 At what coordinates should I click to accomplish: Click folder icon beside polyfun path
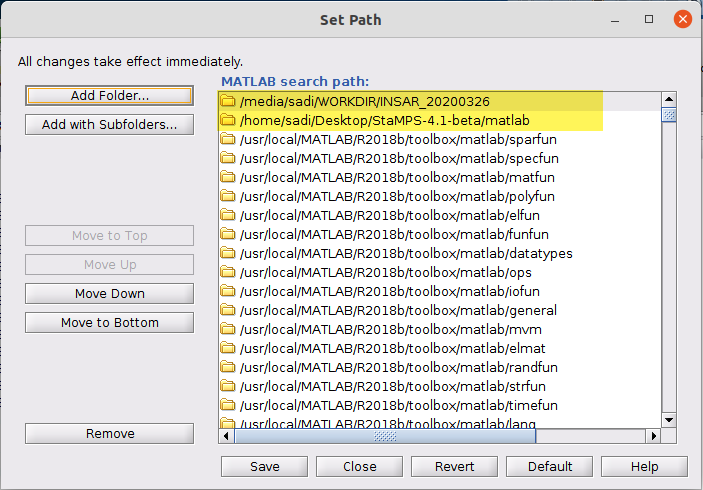(x=228, y=196)
